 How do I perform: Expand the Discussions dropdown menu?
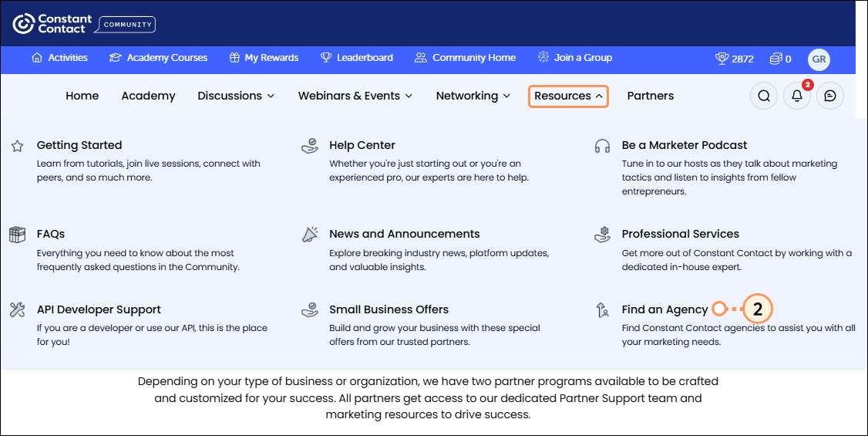click(236, 96)
